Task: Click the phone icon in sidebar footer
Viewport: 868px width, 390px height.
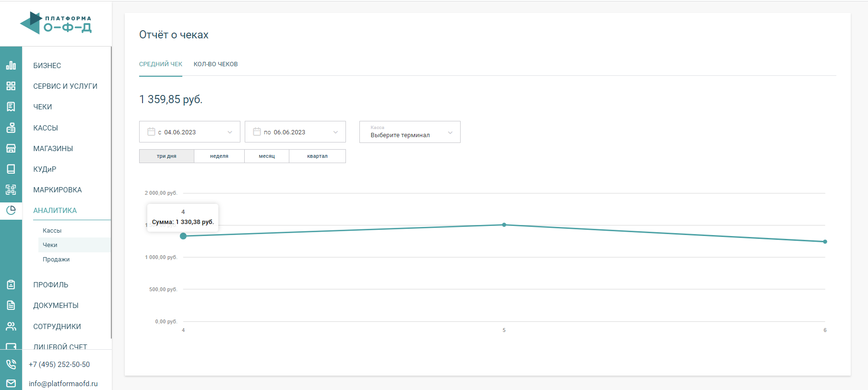Action: coord(11,364)
